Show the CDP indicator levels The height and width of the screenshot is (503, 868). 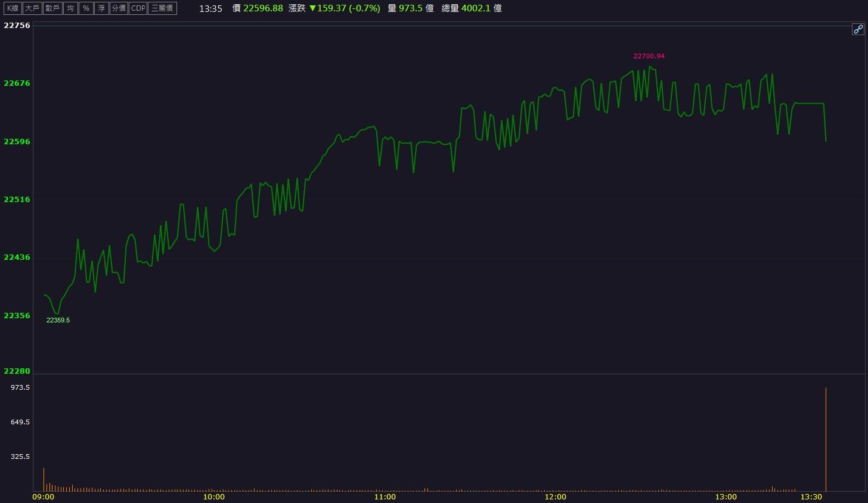(x=138, y=8)
